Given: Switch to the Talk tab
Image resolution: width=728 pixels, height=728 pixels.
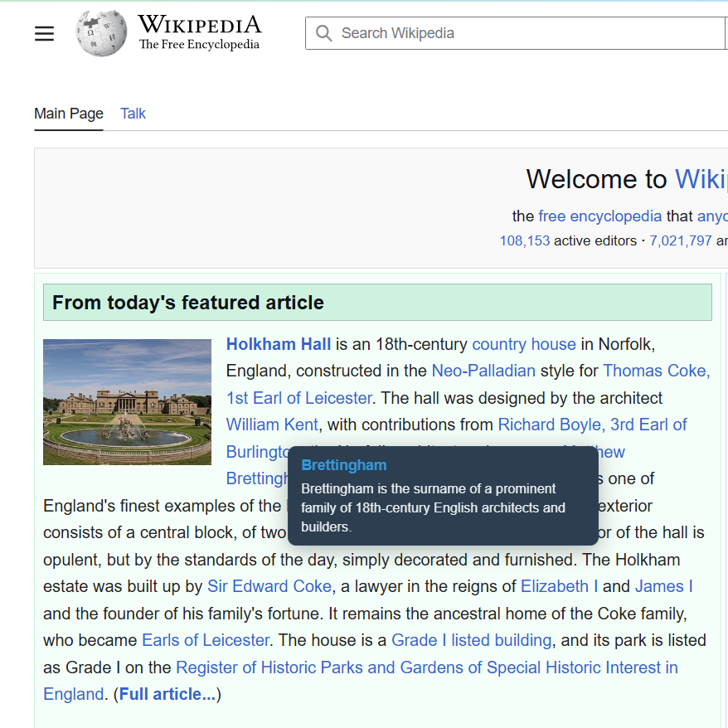Looking at the screenshot, I should 133,114.
